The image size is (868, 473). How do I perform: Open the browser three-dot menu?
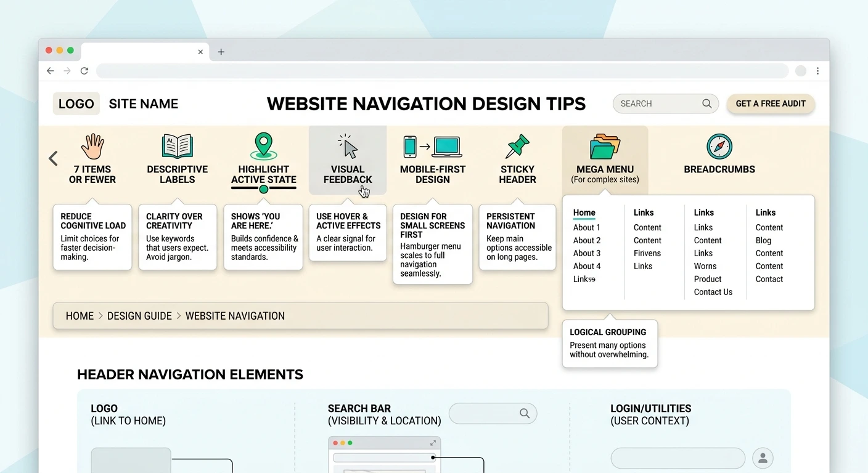(x=818, y=71)
